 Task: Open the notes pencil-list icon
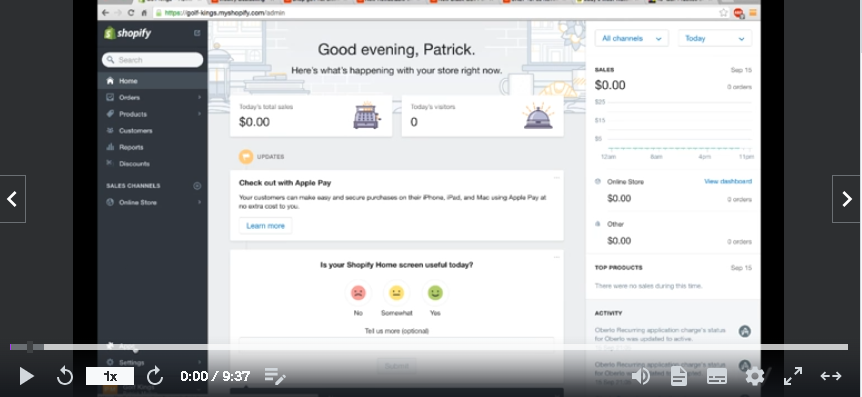(275, 376)
